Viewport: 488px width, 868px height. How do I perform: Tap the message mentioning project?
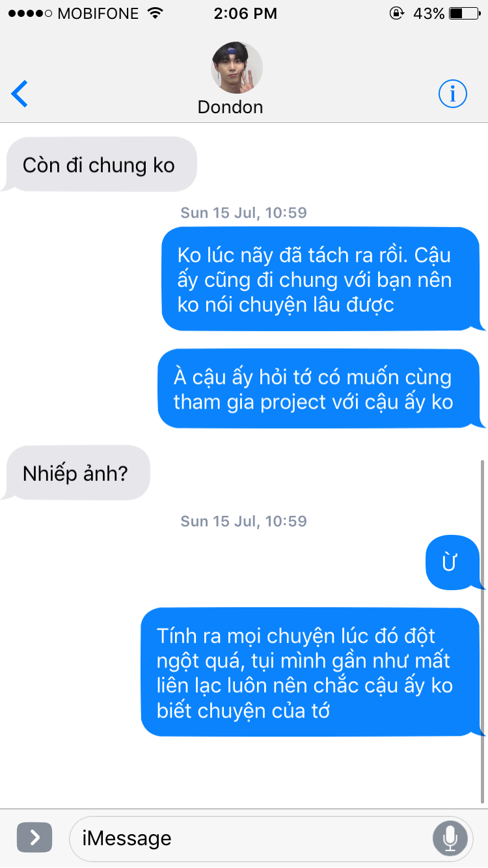[x=321, y=389]
